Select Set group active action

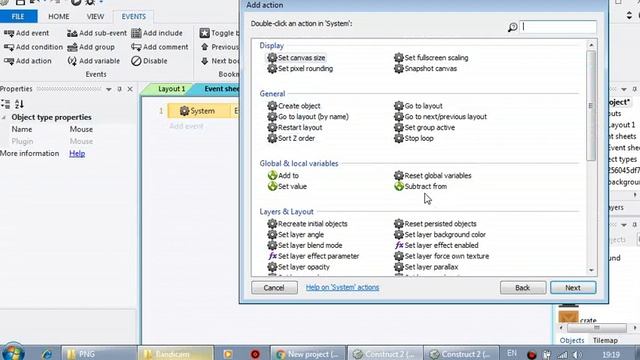(x=424, y=127)
